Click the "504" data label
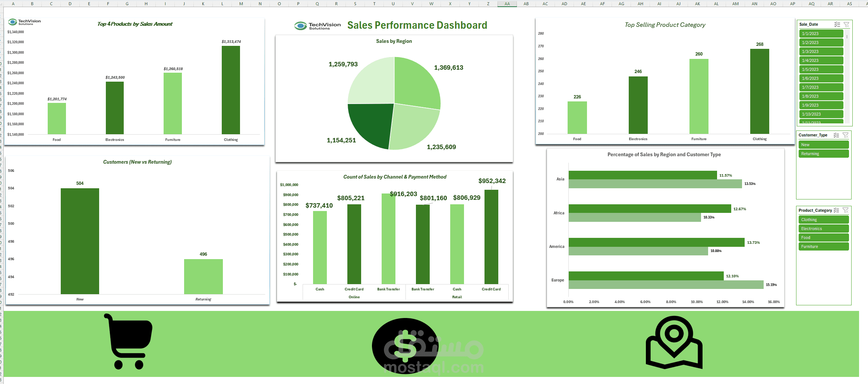Viewport: 868px width, 384px height. (80, 183)
